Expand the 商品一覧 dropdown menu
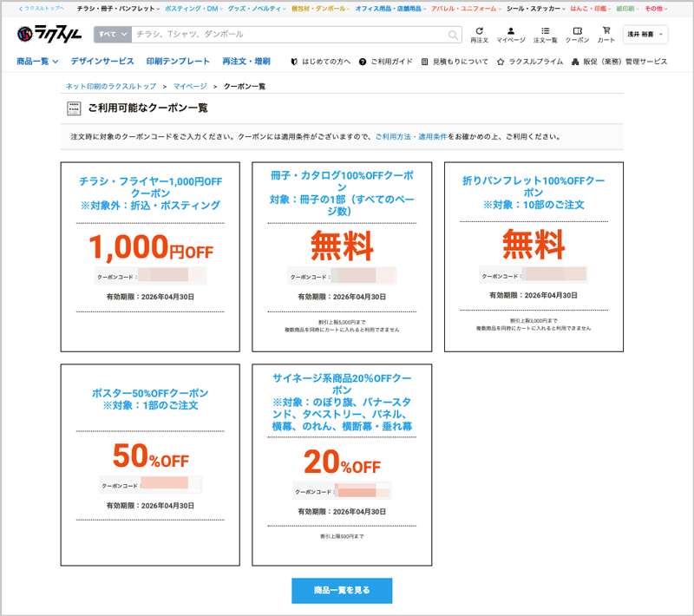Viewport: 694px width, 616px height. tap(36, 62)
